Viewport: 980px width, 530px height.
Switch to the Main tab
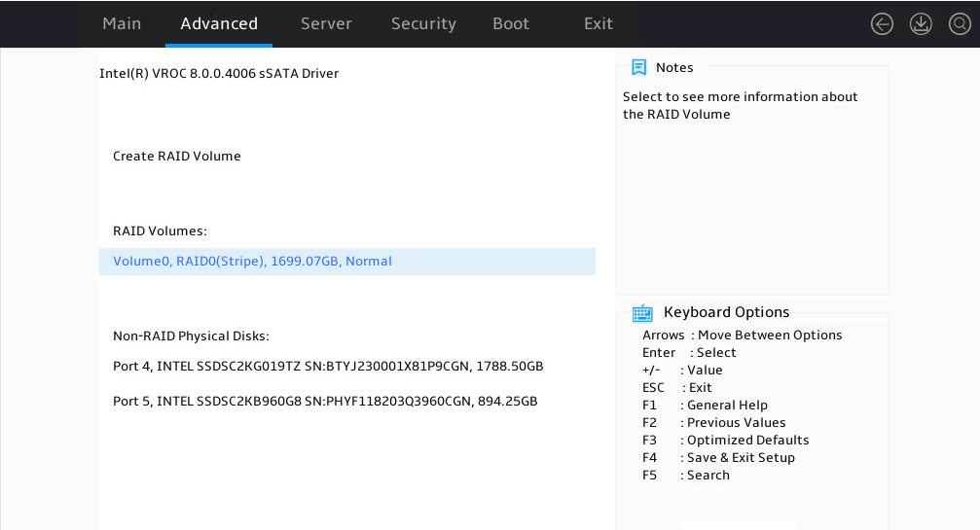[x=122, y=23]
